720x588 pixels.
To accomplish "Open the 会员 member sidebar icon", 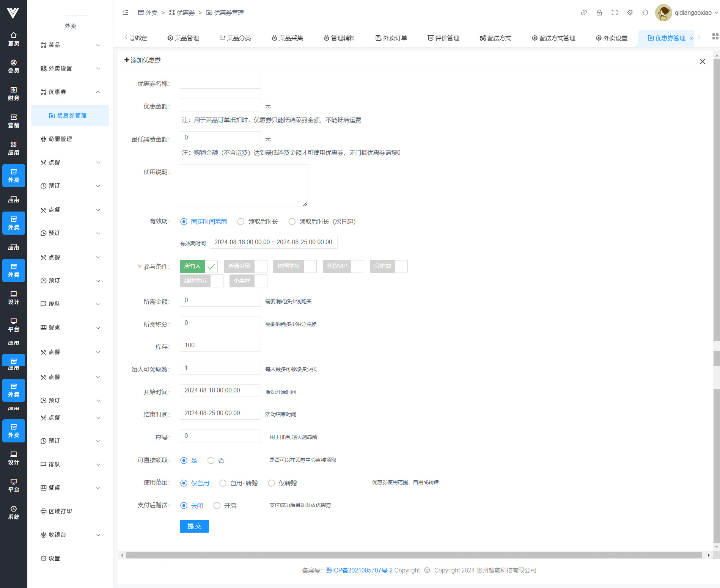I will coord(14,66).
